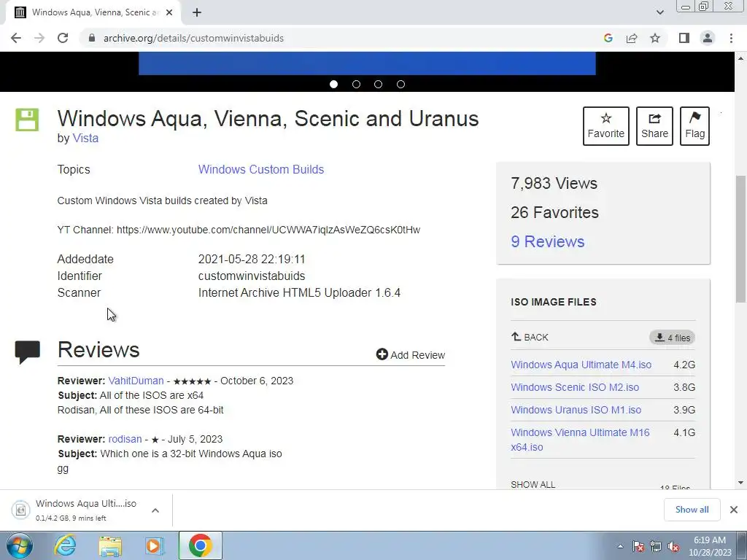
Task: Click the Chrome taskbar icon
Action: point(200,545)
